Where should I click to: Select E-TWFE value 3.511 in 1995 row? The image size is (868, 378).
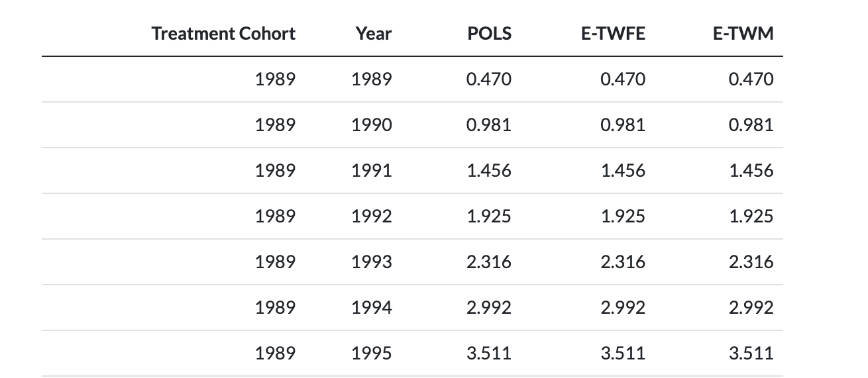[622, 354]
